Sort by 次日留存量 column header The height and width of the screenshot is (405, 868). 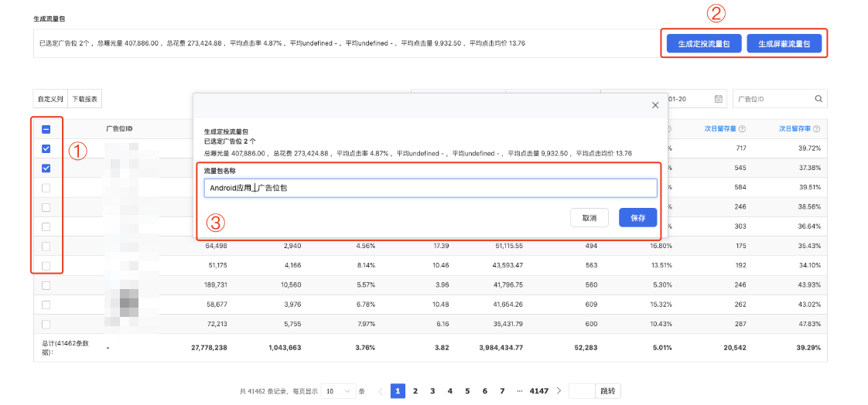point(720,129)
